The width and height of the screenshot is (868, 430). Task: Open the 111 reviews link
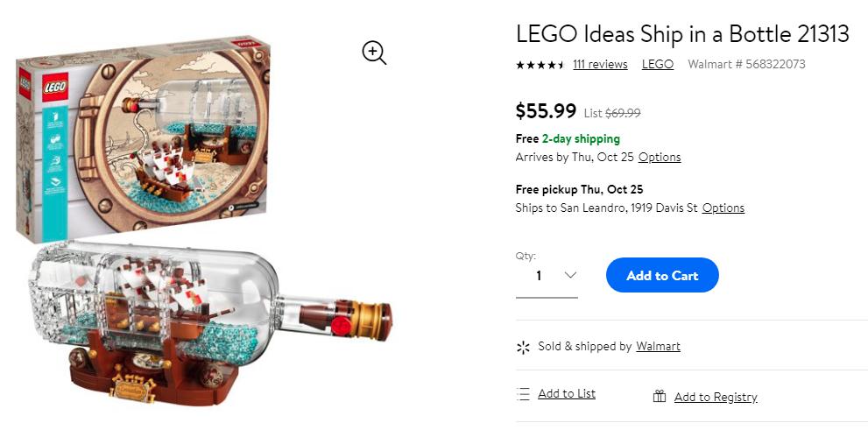[600, 65]
